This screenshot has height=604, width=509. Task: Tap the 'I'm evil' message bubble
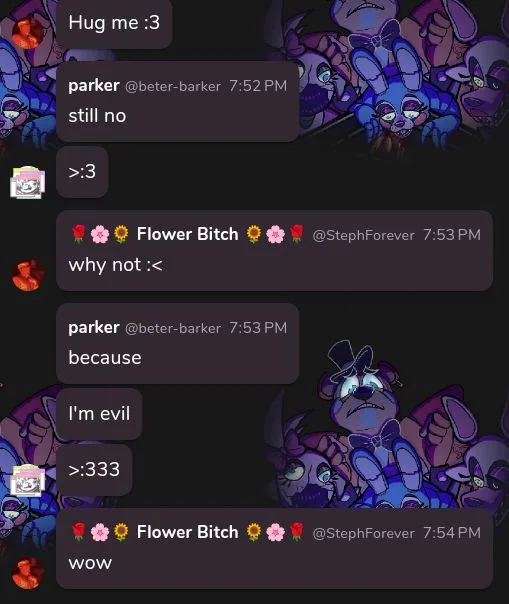99,414
